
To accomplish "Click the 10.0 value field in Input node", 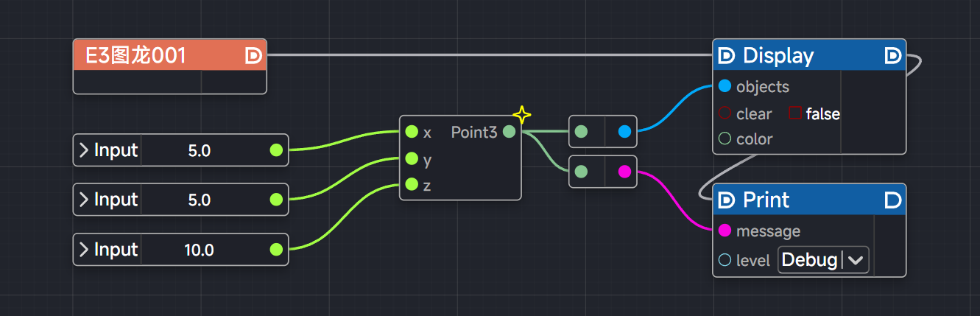I will 199,250.
